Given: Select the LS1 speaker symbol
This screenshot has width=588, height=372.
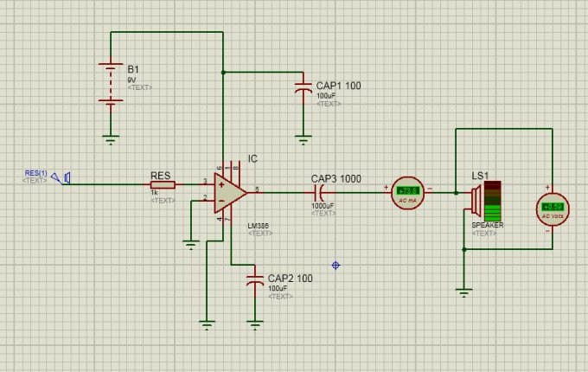Looking at the screenshot, I should (x=476, y=201).
